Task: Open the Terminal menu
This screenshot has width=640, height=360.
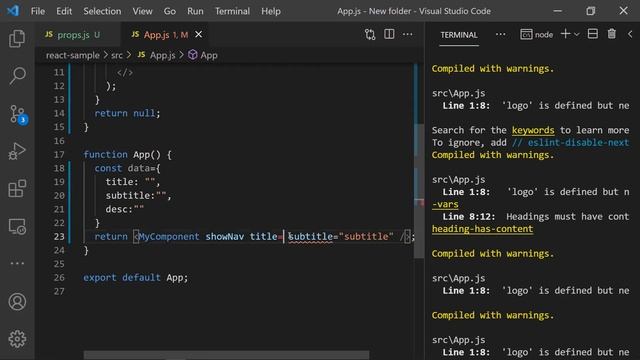Action: pyautogui.click(x=232, y=11)
